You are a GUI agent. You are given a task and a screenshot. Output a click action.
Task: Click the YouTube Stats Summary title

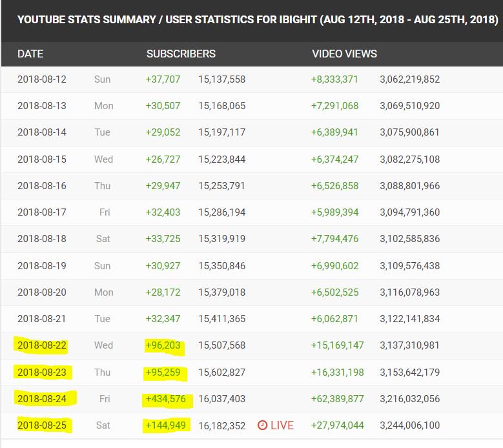(258, 19)
